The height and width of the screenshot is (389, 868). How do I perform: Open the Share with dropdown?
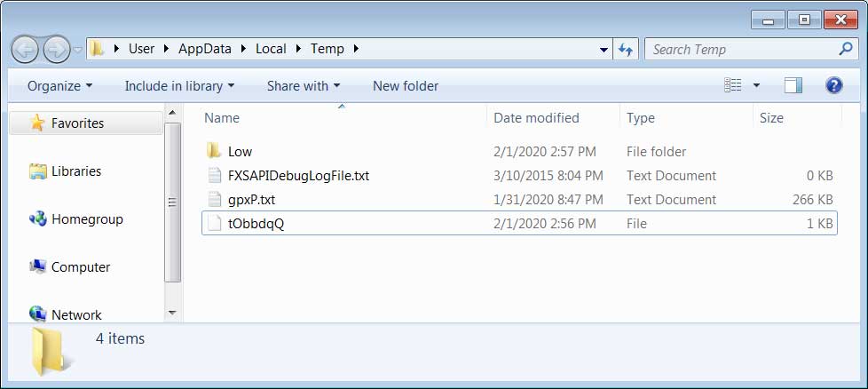click(304, 86)
